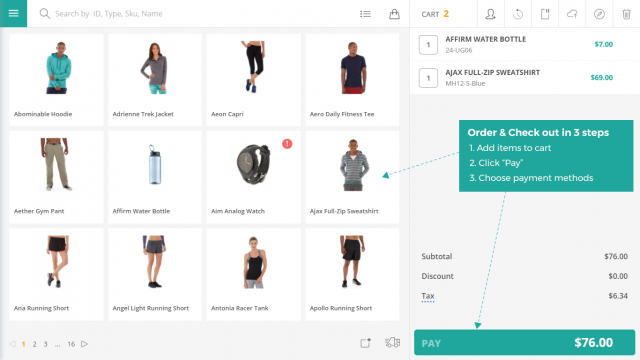
Task: Add the Affirm Water Bottle product tile
Action: [x=155, y=177]
